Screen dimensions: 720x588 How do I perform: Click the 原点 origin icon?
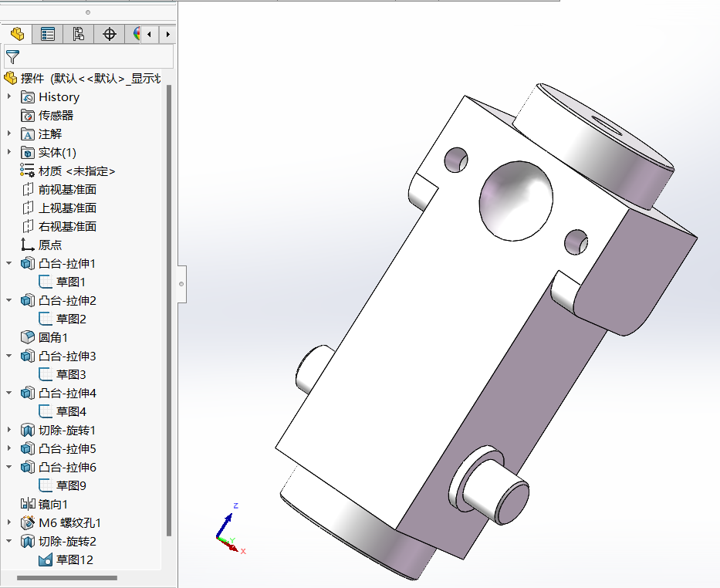tap(28, 245)
